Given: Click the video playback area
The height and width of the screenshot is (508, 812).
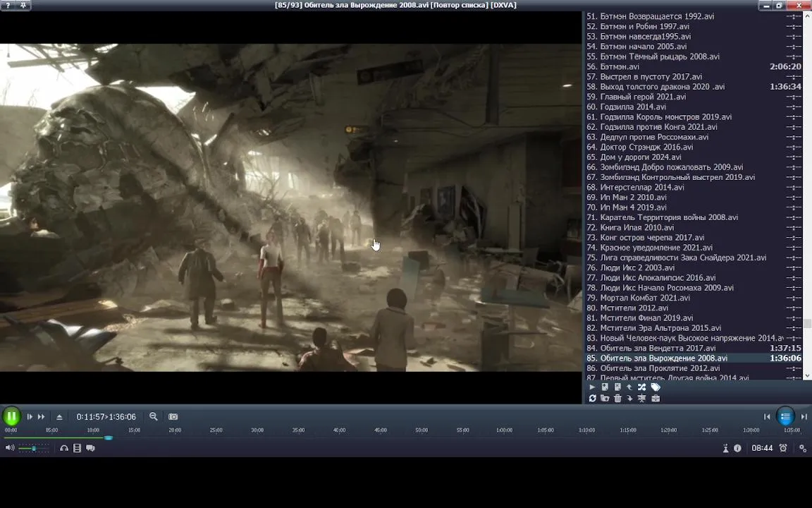Looking at the screenshot, I should (x=291, y=207).
